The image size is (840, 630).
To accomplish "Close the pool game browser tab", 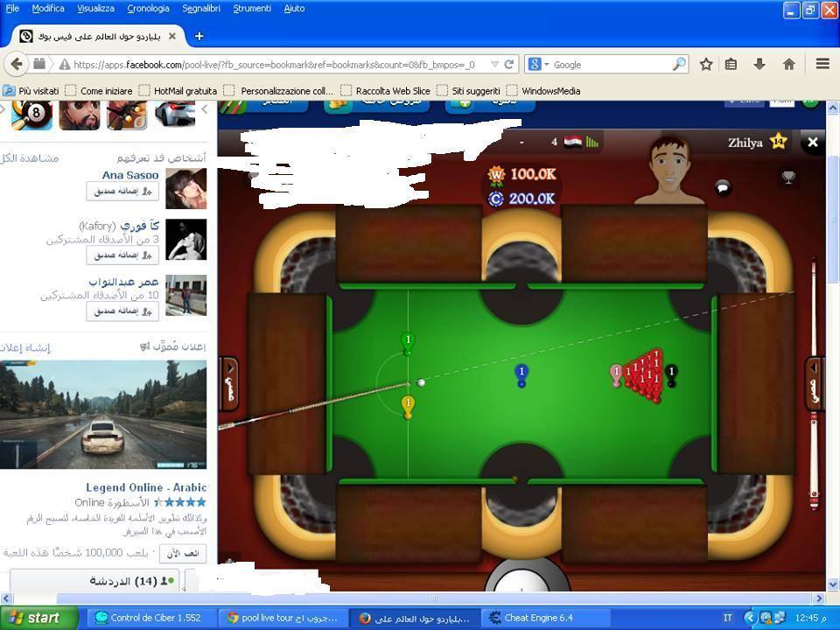I will point(172,36).
